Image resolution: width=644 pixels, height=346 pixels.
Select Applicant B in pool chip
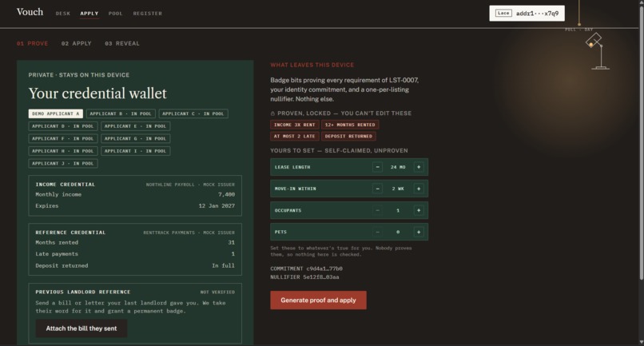[121, 113]
